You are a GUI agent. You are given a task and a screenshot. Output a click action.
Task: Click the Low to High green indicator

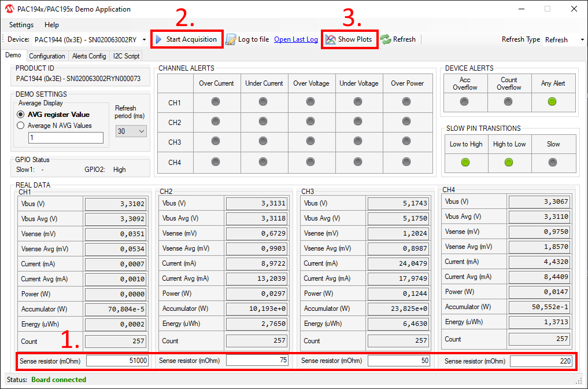coord(465,162)
